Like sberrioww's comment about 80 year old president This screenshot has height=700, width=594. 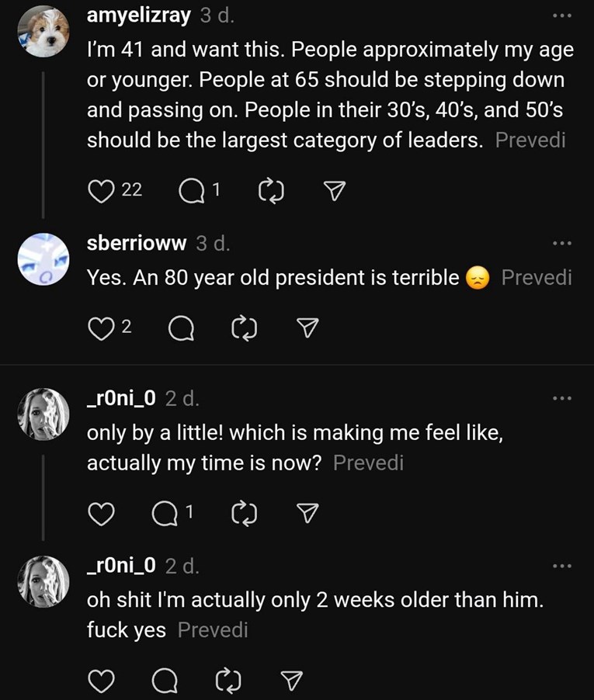(x=101, y=328)
